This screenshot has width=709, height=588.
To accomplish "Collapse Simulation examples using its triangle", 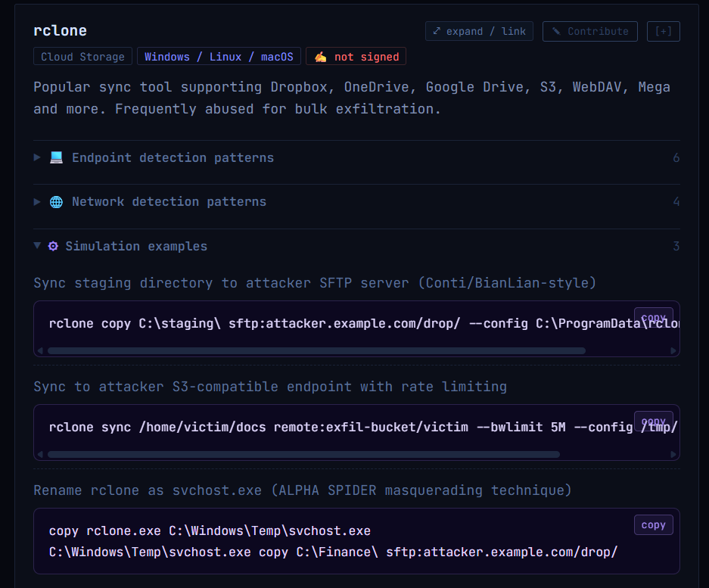I will click(x=37, y=246).
